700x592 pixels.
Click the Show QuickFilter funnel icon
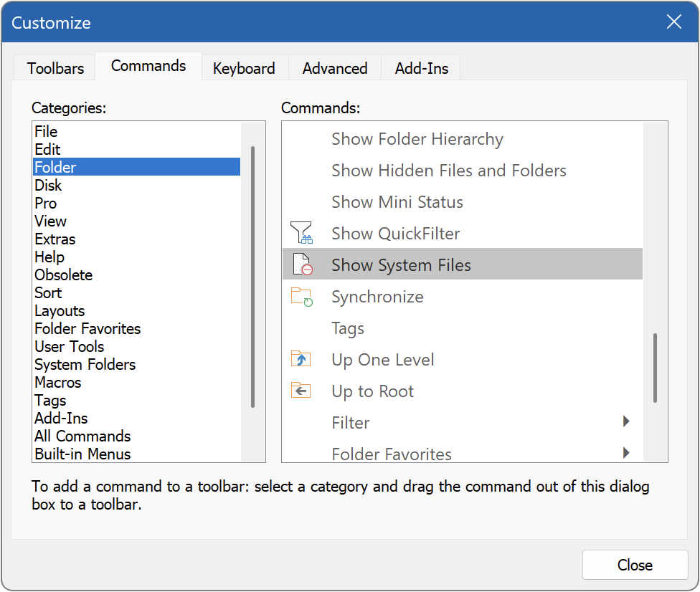(x=301, y=232)
